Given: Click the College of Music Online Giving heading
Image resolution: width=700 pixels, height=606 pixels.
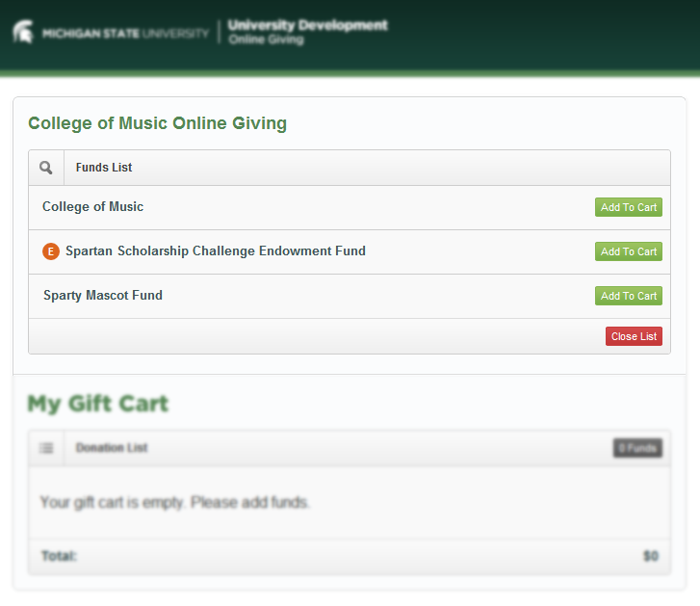Looking at the screenshot, I should coord(157,123).
